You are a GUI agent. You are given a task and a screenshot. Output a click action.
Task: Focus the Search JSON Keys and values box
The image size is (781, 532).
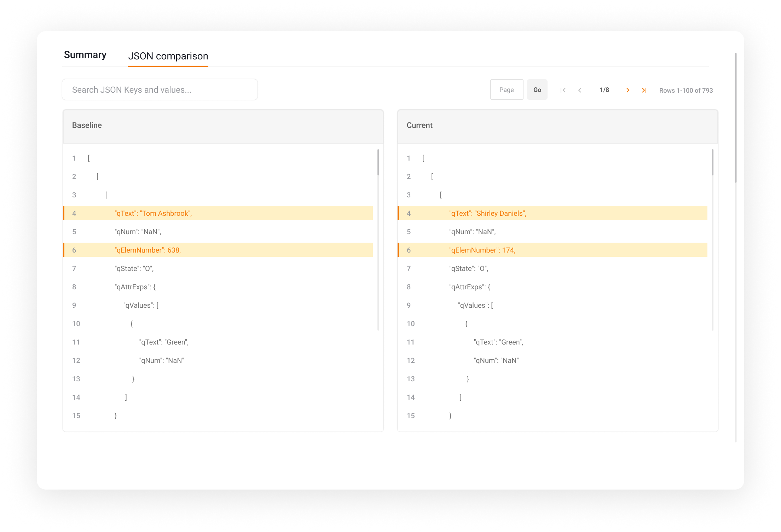[160, 90]
